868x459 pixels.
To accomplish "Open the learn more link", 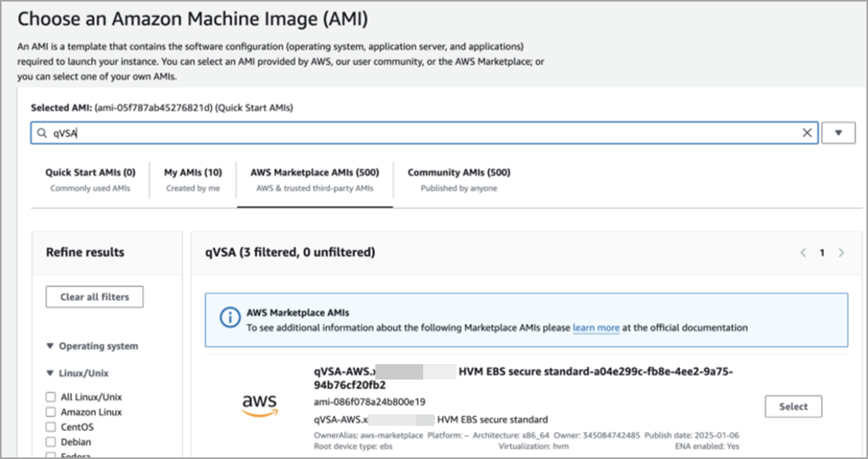I will [x=595, y=328].
